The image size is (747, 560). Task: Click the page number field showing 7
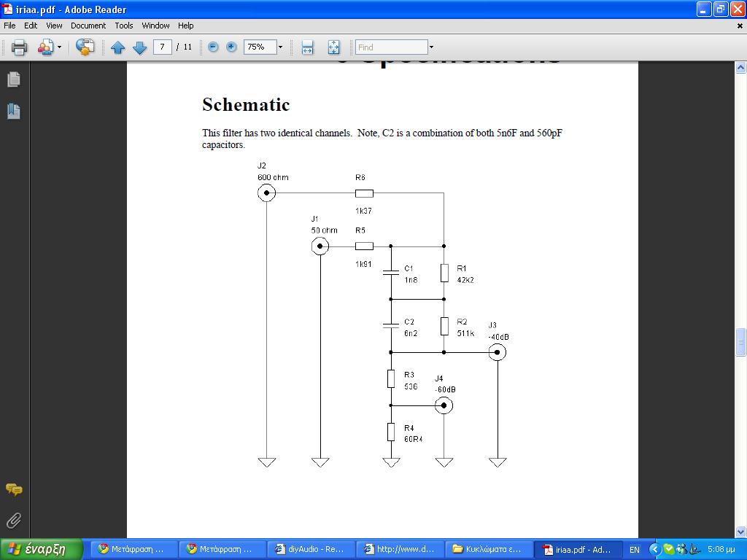click(x=163, y=47)
